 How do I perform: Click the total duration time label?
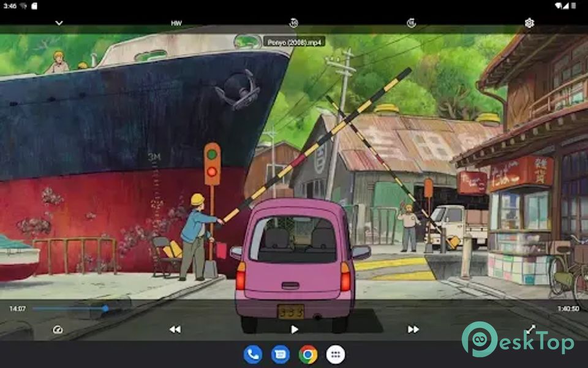[x=568, y=309]
